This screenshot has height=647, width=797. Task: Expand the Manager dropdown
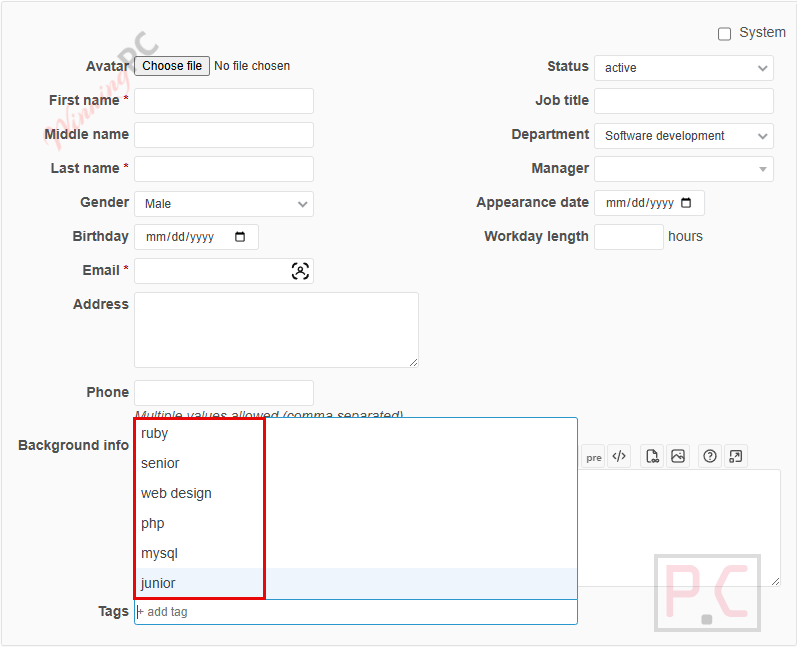684,169
